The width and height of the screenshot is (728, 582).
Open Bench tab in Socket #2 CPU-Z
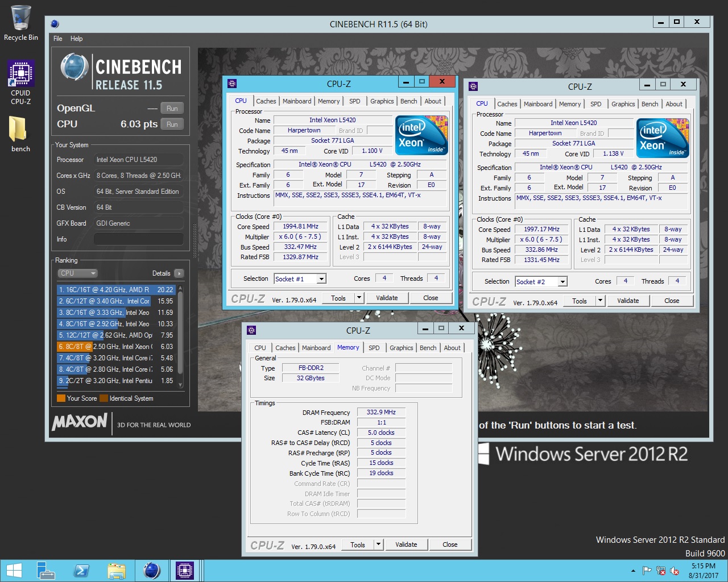650,104
